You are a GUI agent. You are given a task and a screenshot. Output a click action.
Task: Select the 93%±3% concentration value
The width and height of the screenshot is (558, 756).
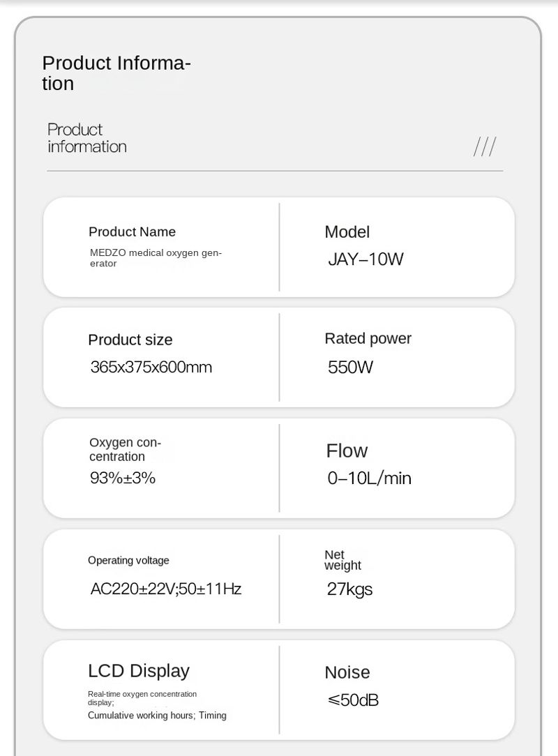coord(123,478)
